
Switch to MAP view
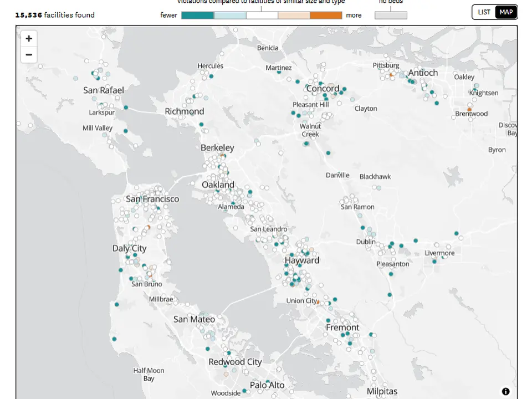tap(505, 12)
